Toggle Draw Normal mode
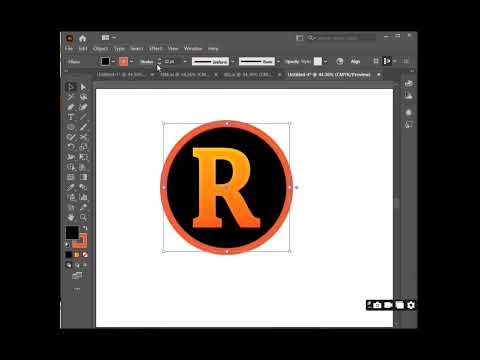The height and width of the screenshot is (360, 480). click(69, 265)
